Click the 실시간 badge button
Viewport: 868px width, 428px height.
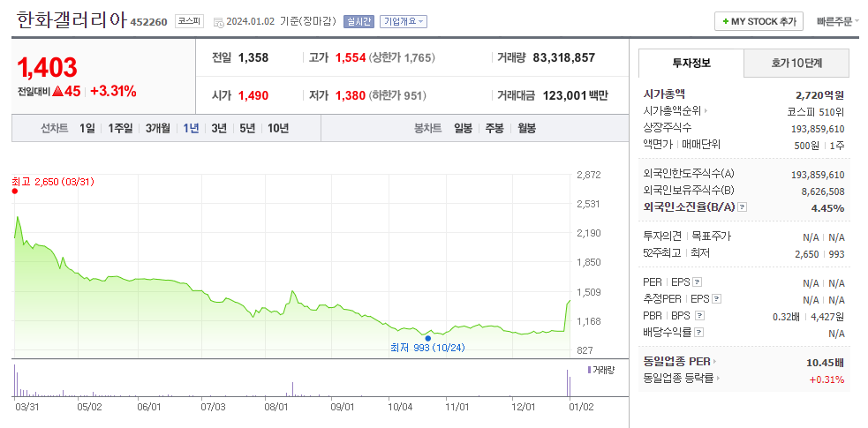click(x=359, y=21)
